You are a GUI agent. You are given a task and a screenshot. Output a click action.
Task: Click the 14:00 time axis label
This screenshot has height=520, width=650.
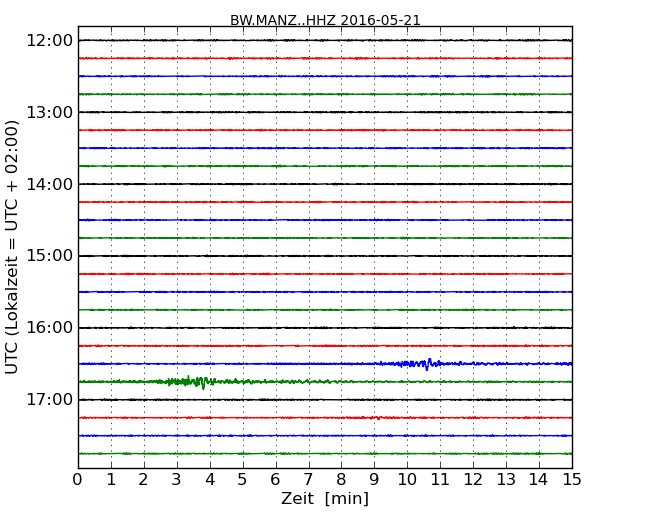(49, 184)
